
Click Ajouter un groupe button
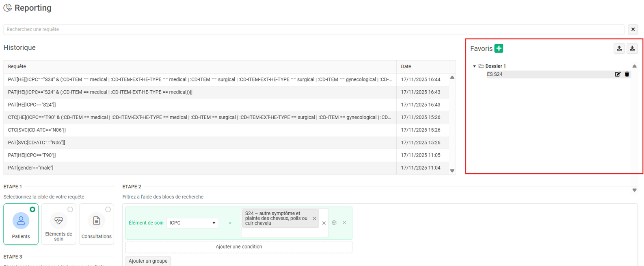pyautogui.click(x=148, y=261)
